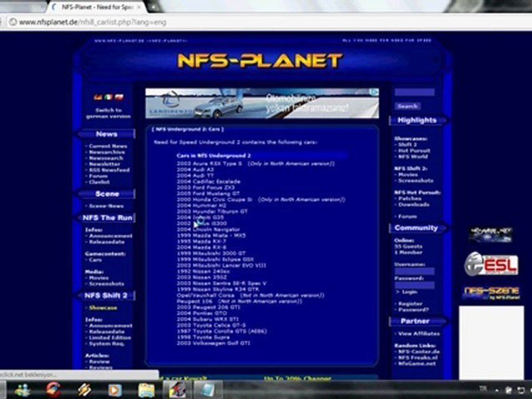Open the RSS Newsfeed link
The width and height of the screenshot is (532, 399).
pos(109,170)
